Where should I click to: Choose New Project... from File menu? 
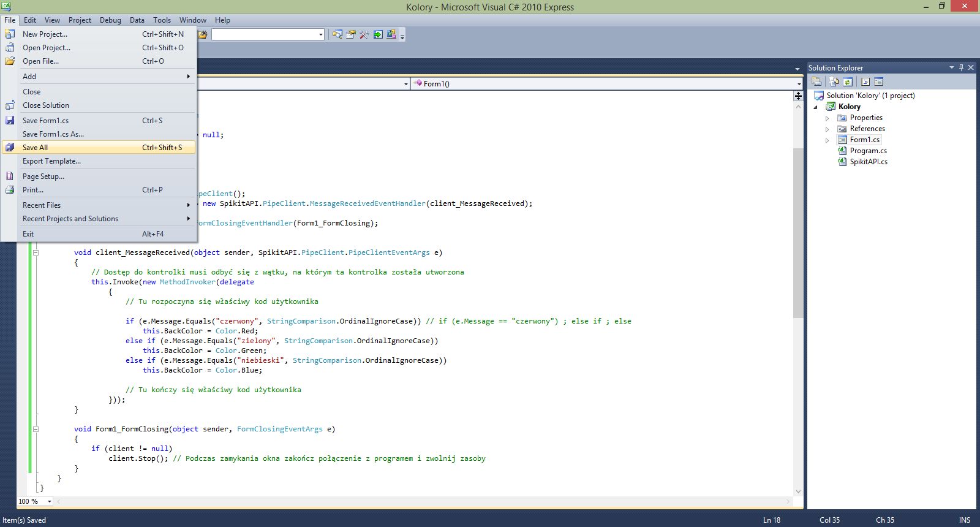pos(99,34)
